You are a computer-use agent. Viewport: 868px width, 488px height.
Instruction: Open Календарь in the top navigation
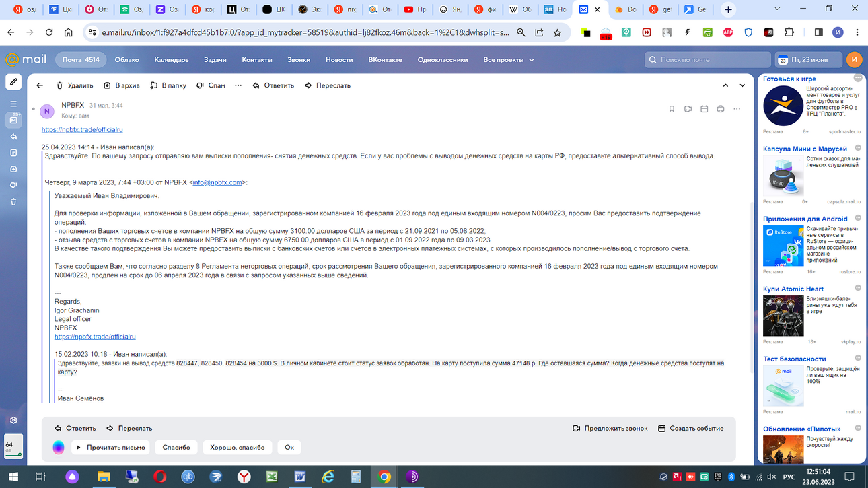[172, 60]
